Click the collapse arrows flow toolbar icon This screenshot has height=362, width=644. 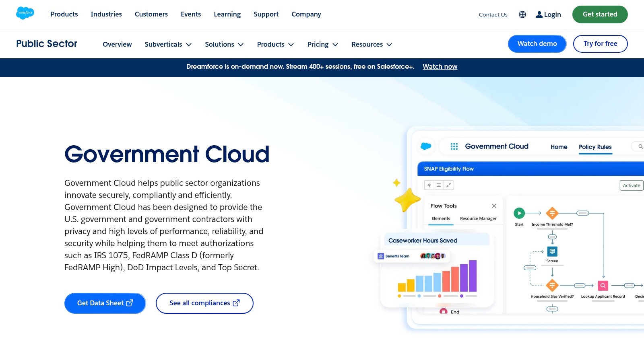[x=448, y=185]
